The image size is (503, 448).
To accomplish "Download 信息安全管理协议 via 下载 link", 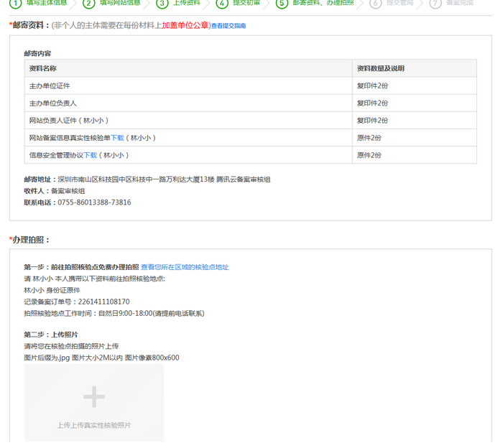I will pos(91,155).
